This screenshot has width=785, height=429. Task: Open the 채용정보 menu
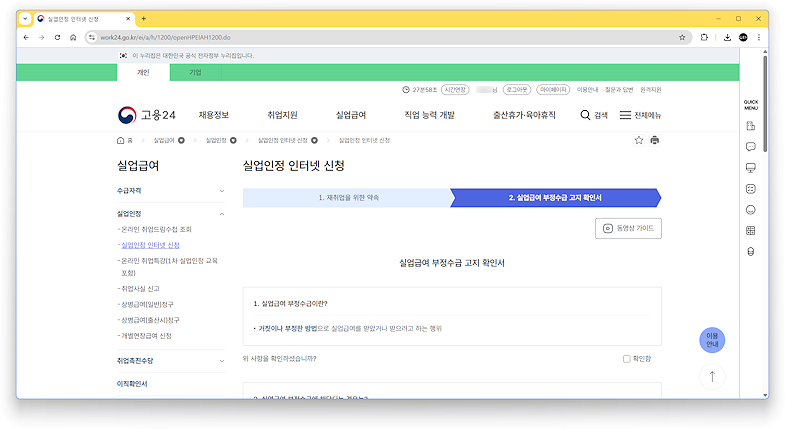pyautogui.click(x=214, y=115)
